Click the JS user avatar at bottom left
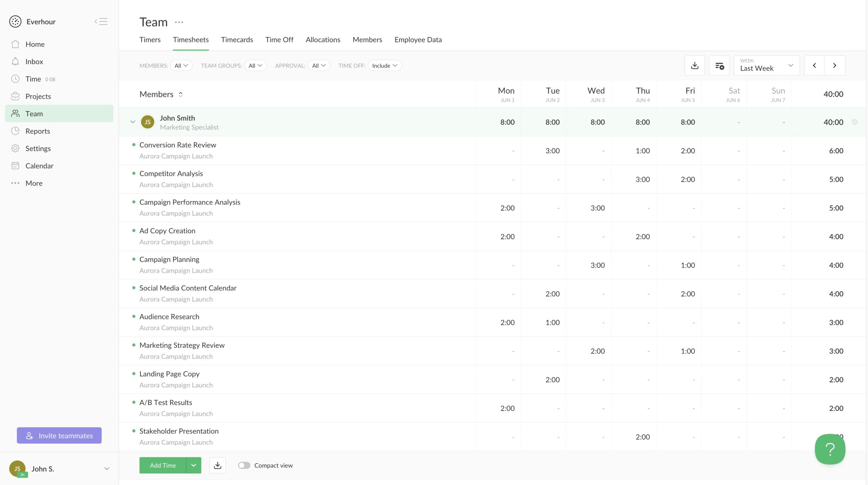 pyautogui.click(x=17, y=469)
